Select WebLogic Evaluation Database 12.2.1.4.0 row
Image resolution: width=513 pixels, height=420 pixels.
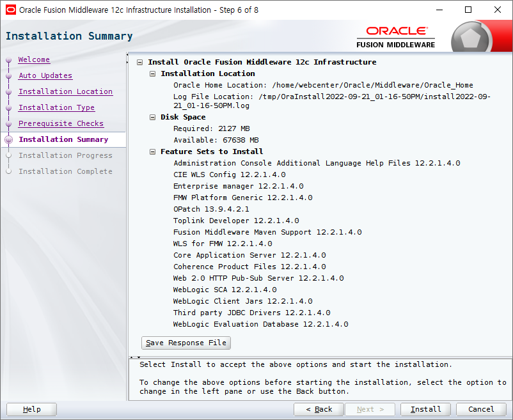260,324
